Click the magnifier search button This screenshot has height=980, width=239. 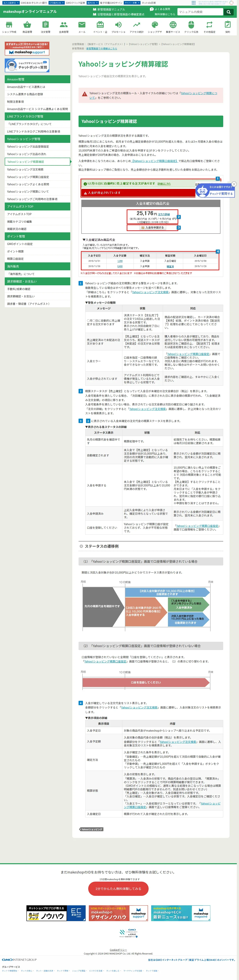228,12
